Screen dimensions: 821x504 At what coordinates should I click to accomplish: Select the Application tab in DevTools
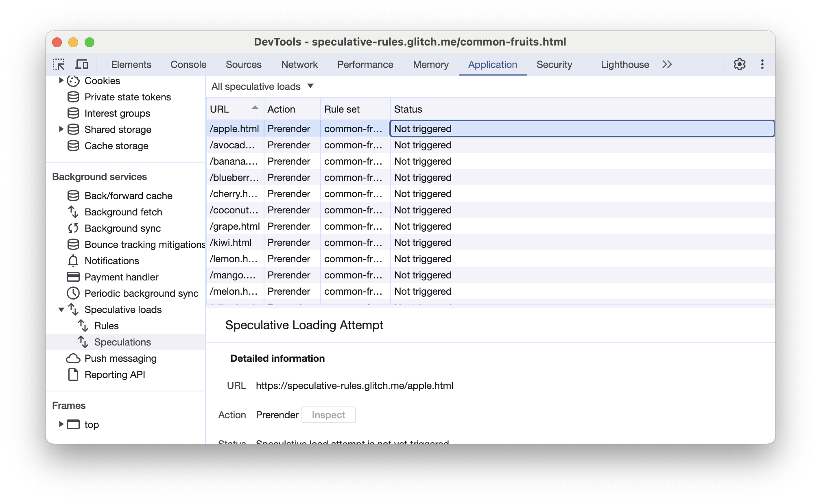[493, 65]
